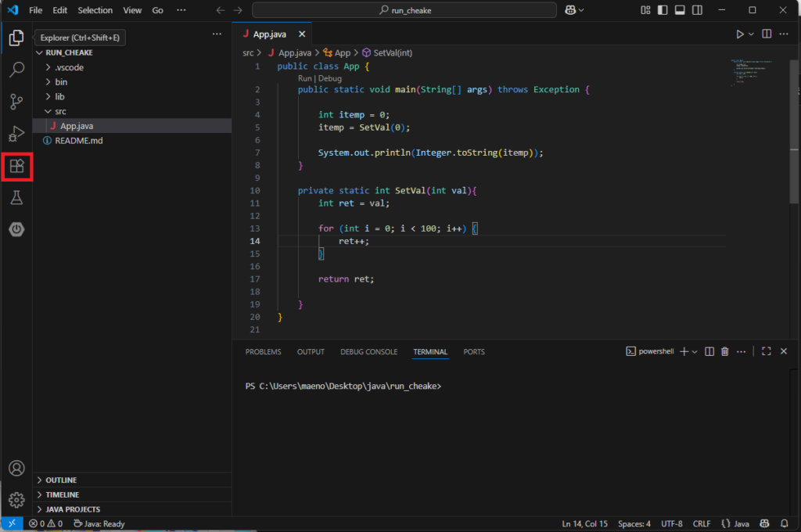Click the src breadcrumb
This screenshot has width=801, height=532.
(248, 53)
